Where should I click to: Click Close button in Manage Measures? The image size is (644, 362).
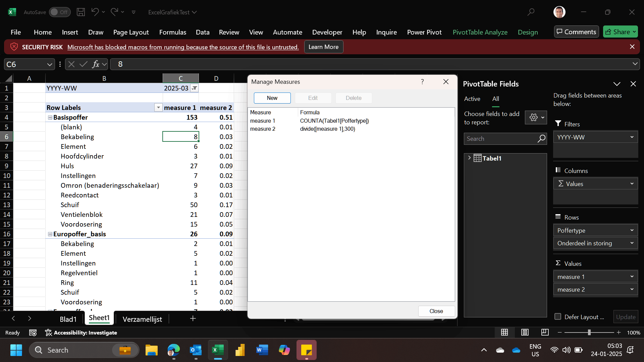coord(436,311)
